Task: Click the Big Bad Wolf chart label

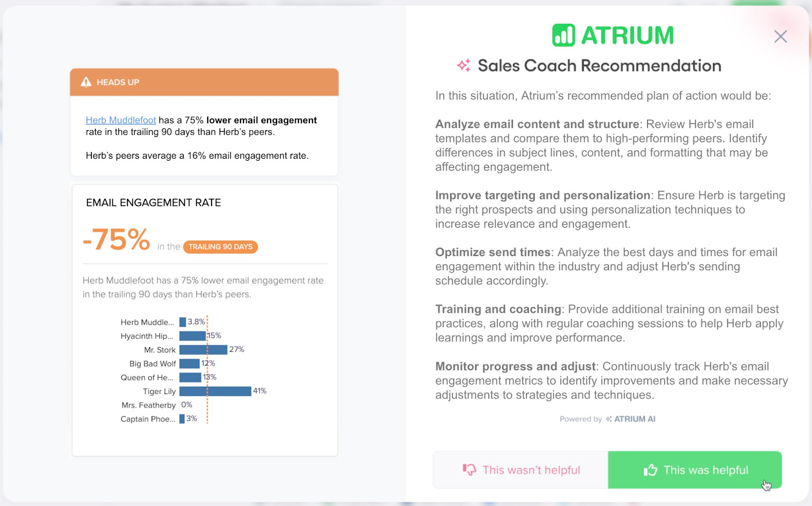Action: [x=153, y=364]
